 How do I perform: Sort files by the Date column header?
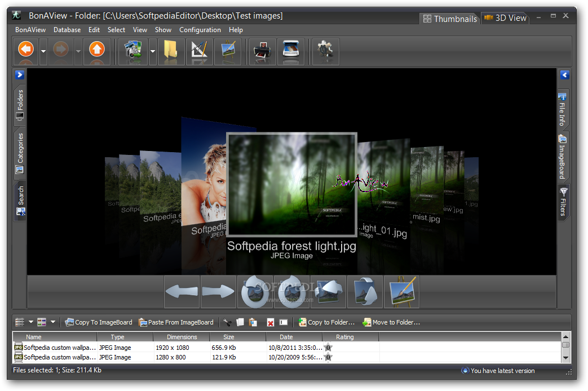[x=294, y=337]
